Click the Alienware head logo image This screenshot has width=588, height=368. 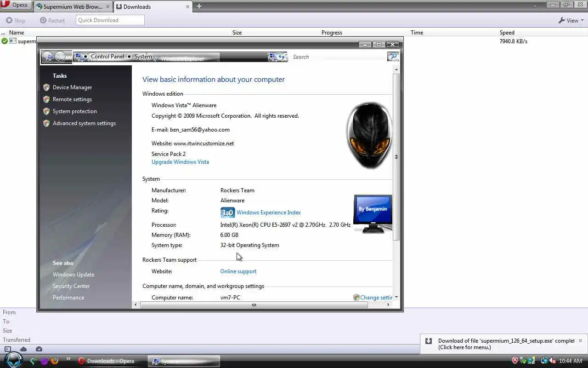(369, 135)
